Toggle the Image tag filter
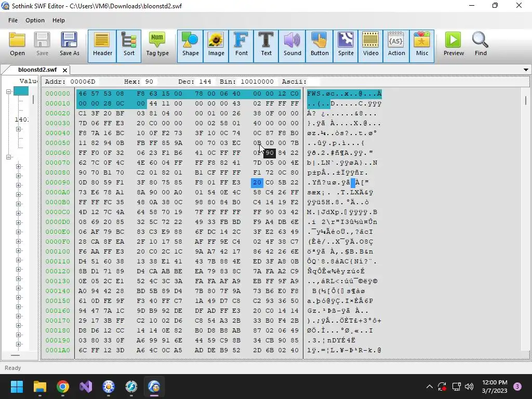Viewport: 532px width, 399px height. pyautogui.click(x=216, y=46)
